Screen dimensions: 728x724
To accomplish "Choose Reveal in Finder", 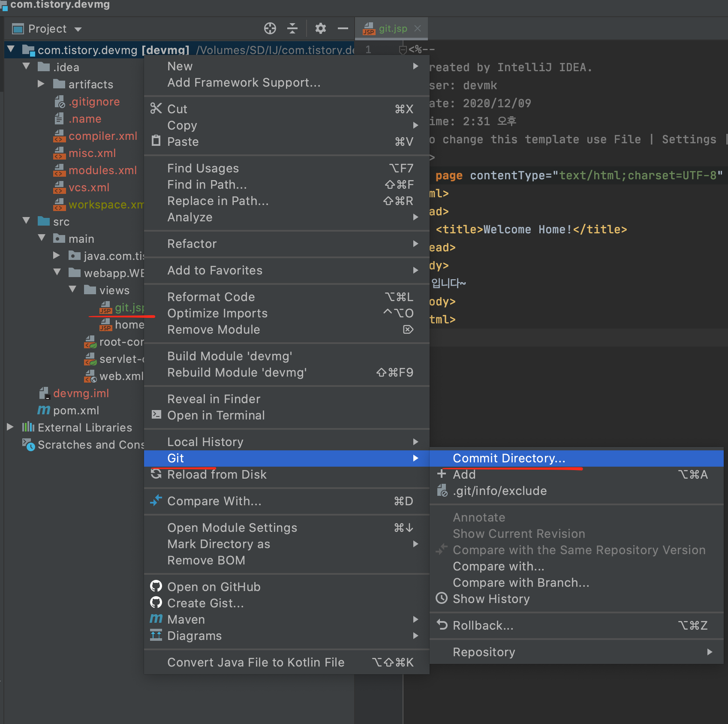I will click(x=286, y=399).
